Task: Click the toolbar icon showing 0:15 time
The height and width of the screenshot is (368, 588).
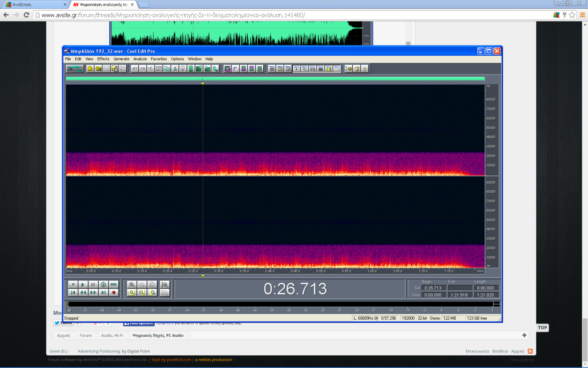Action: point(312,69)
